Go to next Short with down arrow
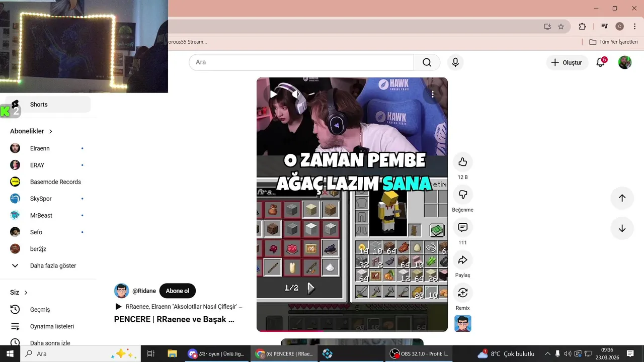This screenshot has height=362, width=644. point(622,228)
